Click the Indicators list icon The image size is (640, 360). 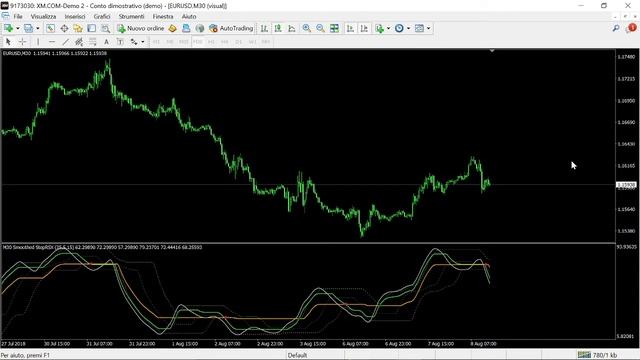pyautogui.click(x=380, y=28)
